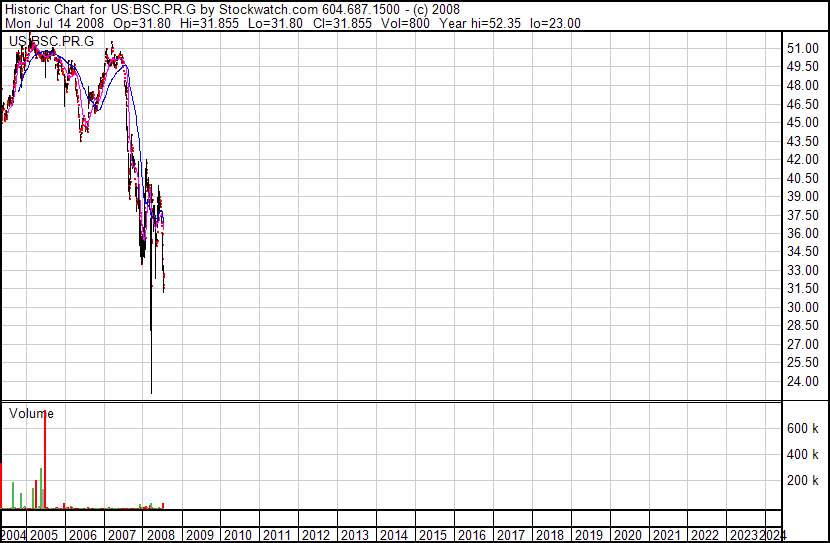
Task: Select the 2011 year label
Action: coord(277,535)
